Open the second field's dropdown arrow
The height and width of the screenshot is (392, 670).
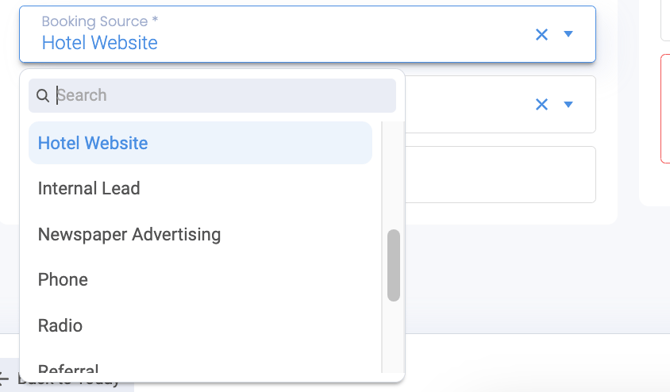[x=568, y=104]
